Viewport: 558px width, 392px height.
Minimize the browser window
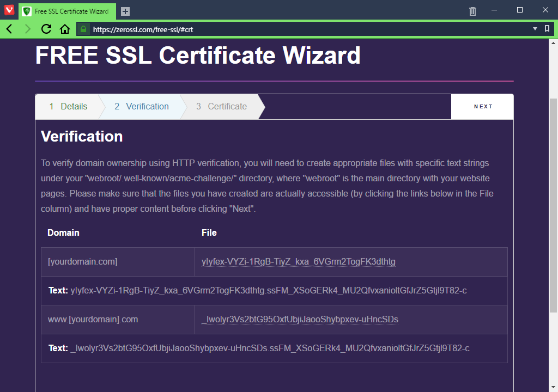(494, 10)
